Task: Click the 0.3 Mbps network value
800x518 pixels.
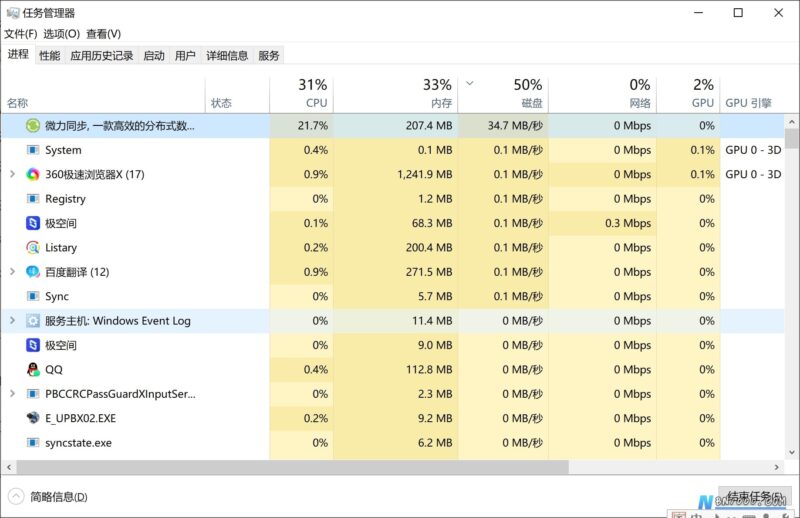Action: point(628,223)
